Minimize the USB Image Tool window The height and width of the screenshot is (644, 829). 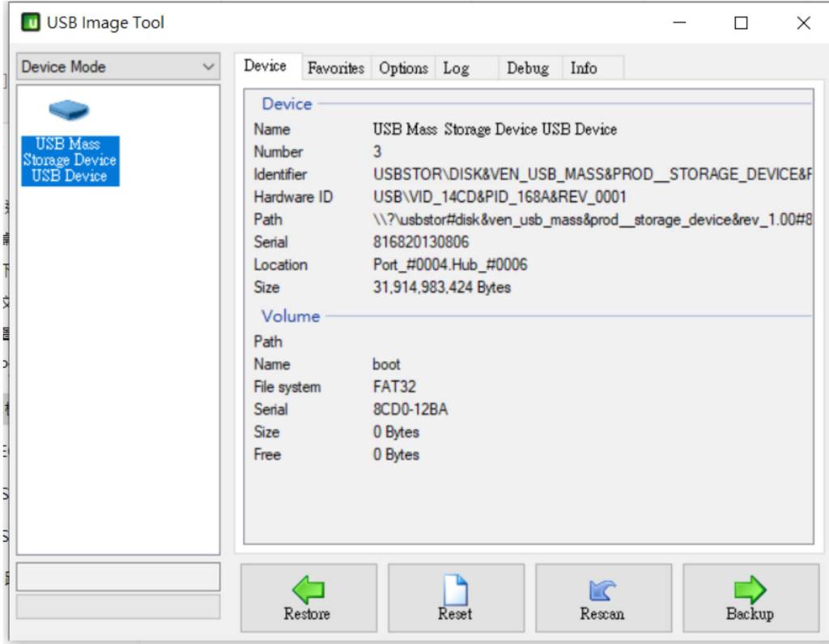point(679,23)
